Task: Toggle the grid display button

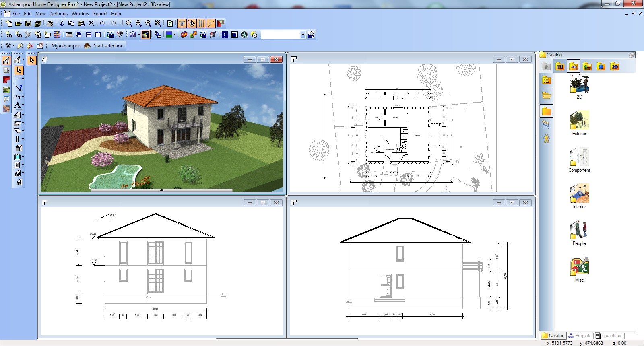Action: pyautogui.click(x=182, y=23)
